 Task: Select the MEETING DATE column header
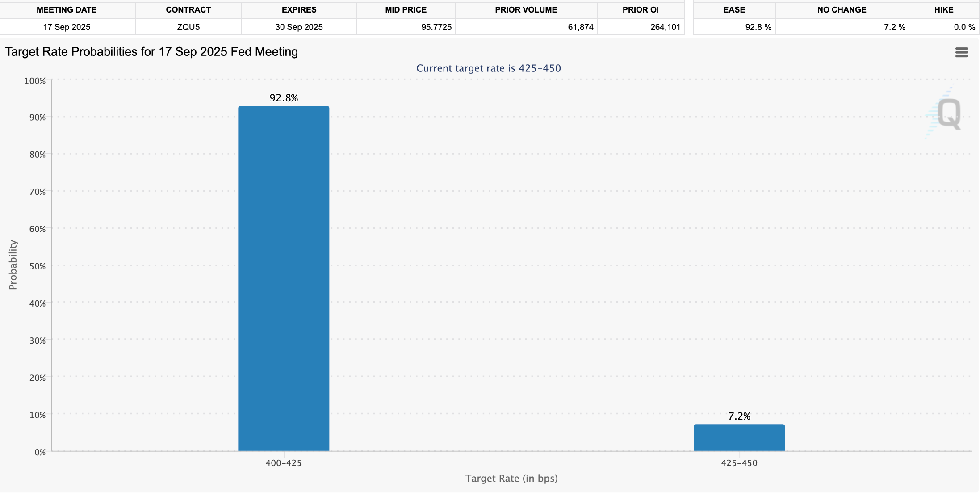(x=67, y=10)
